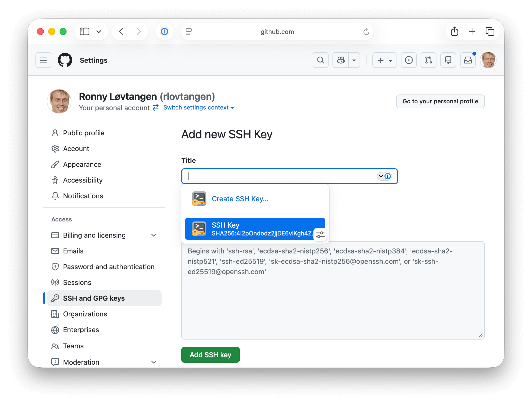Open the Repositories icon in header
This screenshot has height=404, width=532.
[x=448, y=60]
